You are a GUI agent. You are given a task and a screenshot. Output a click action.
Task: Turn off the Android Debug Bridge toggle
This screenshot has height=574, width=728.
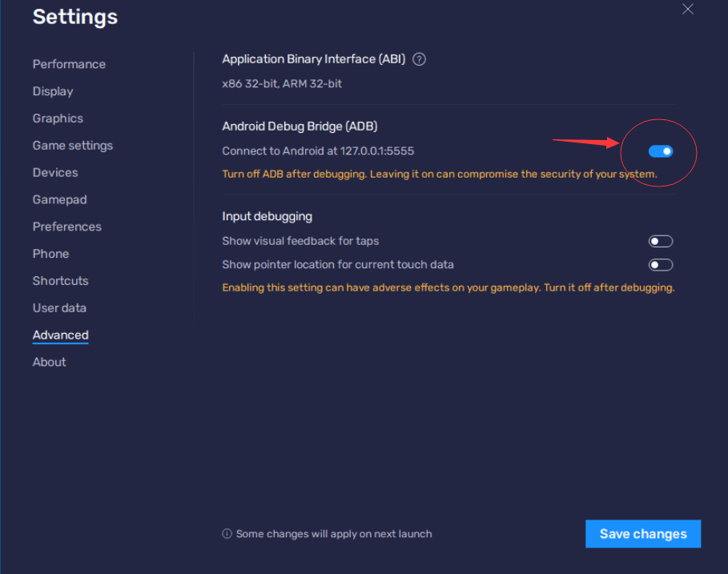click(660, 151)
